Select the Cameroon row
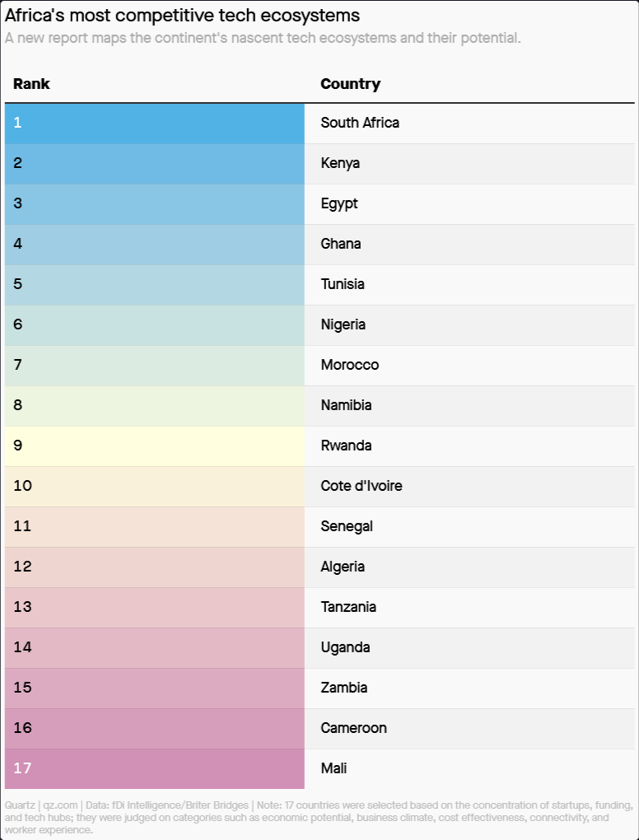Image resolution: width=639 pixels, height=840 pixels. click(x=319, y=729)
